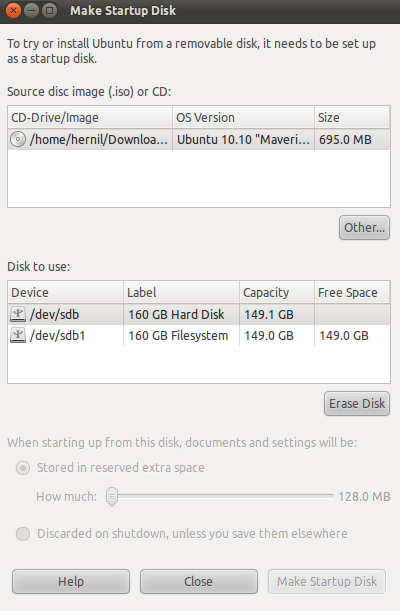400x611 pixels.
Task: Click the OS Version column header
Action: 243,117
